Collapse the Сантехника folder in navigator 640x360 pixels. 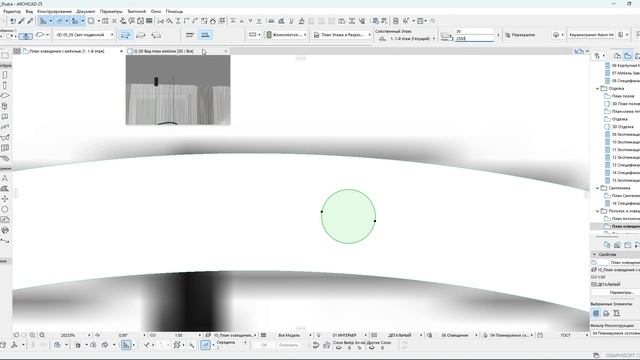[x=598, y=188]
